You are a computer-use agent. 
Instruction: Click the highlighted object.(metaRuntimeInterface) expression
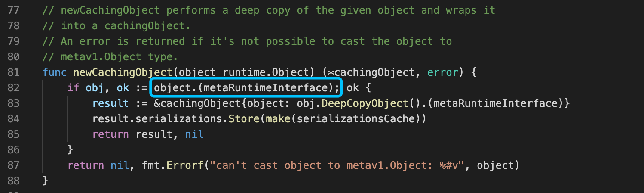tap(246, 88)
